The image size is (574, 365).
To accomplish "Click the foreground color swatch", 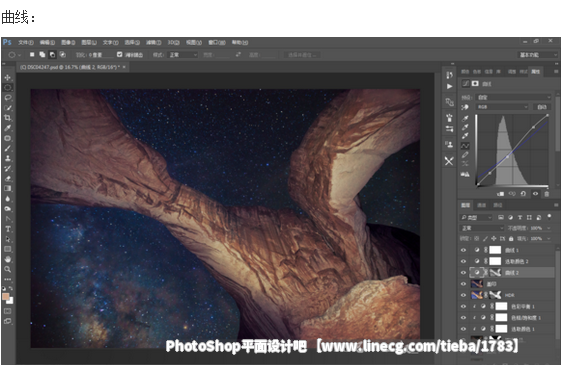I will pyautogui.click(x=5, y=297).
